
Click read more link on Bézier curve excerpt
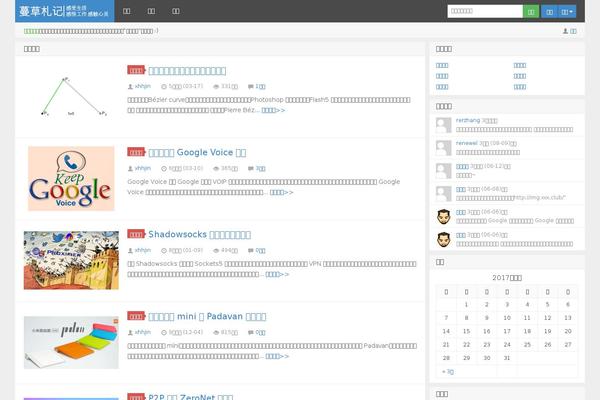coord(273,110)
